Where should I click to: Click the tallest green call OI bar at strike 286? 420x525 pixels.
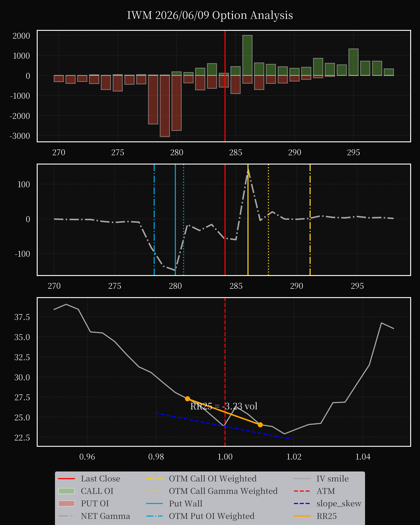pyautogui.click(x=247, y=55)
